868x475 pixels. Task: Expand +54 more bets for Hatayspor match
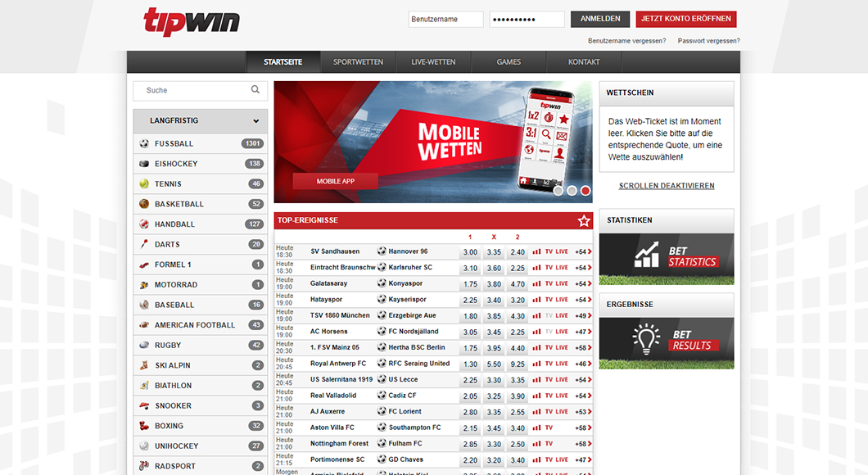tap(582, 300)
